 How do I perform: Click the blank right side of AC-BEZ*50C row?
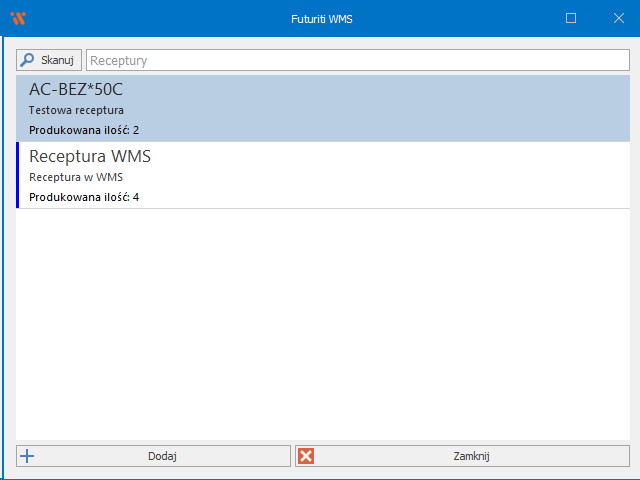(450, 108)
